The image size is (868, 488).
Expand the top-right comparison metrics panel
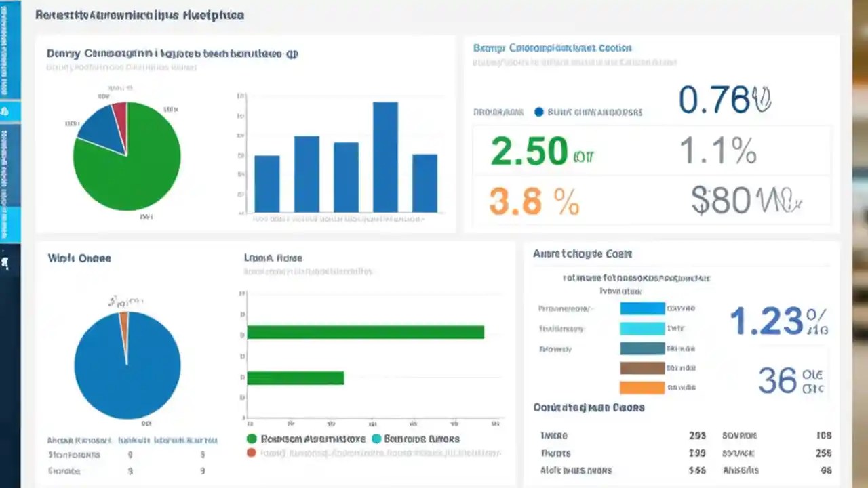pos(553,48)
